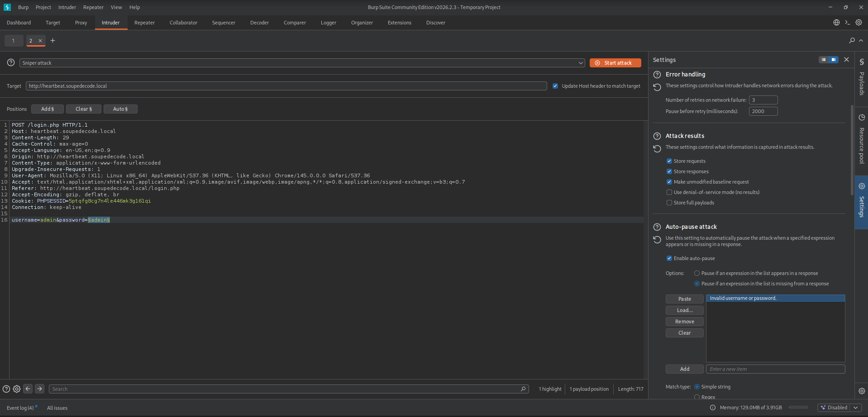
Task: Click the info icon beside Memory status
Action: (713, 408)
